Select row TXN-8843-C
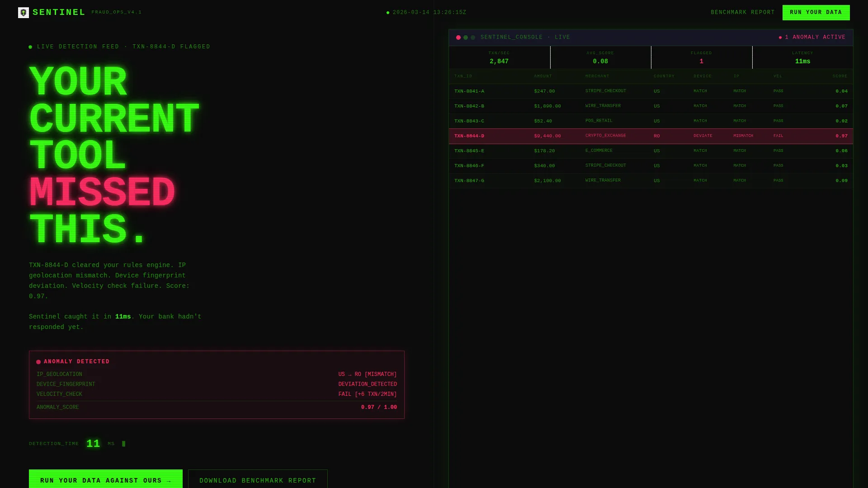The height and width of the screenshot is (488, 868). click(651, 121)
